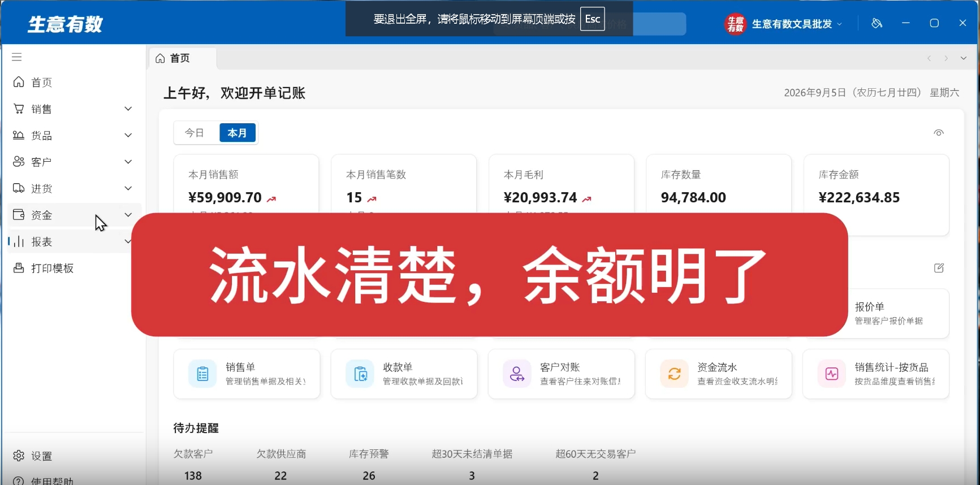Expand the 客户 menu chevron
The image size is (980, 485).
[128, 162]
